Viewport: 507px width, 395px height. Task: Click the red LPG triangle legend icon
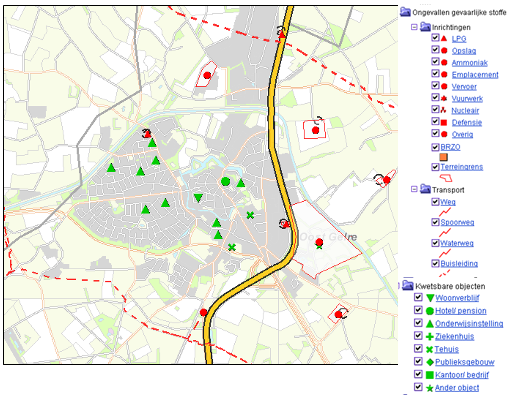tap(444, 38)
